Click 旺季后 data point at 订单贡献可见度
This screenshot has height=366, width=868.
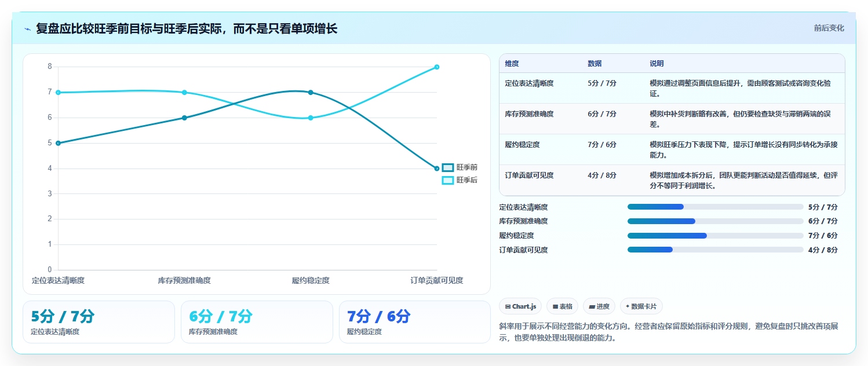coord(437,67)
